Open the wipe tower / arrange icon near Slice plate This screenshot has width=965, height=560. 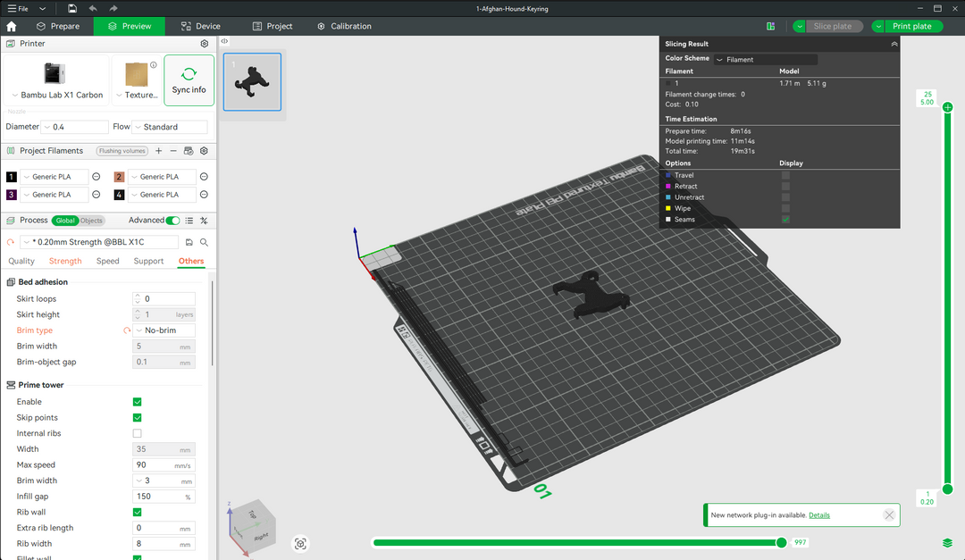(770, 26)
